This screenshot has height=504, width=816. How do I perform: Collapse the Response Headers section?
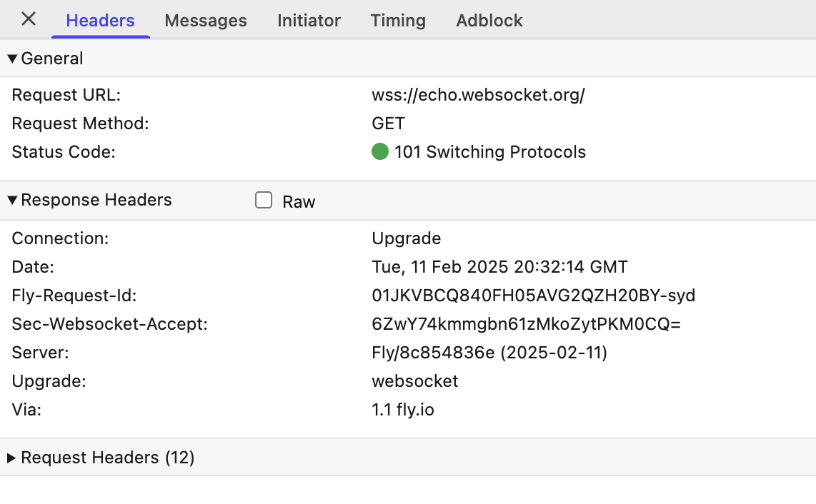click(12, 200)
